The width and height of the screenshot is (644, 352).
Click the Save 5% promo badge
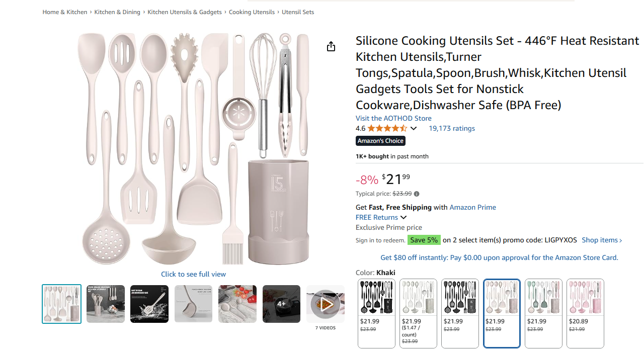click(424, 240)
